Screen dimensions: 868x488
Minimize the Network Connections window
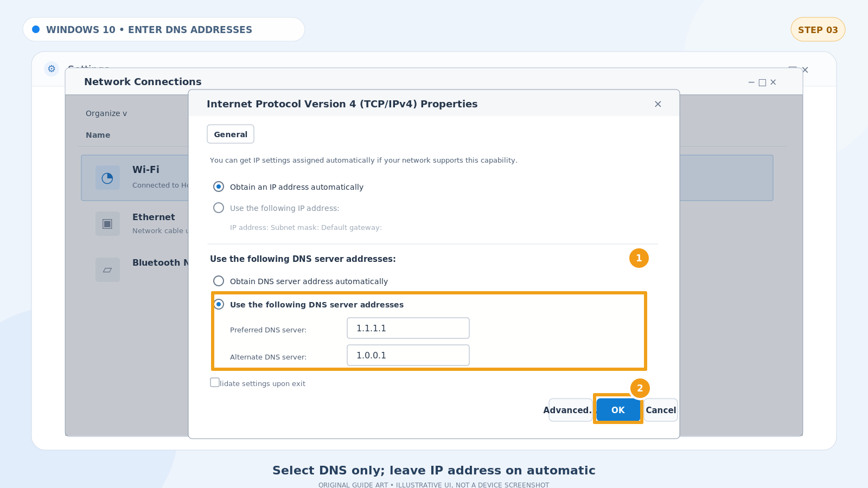point(751,82)
